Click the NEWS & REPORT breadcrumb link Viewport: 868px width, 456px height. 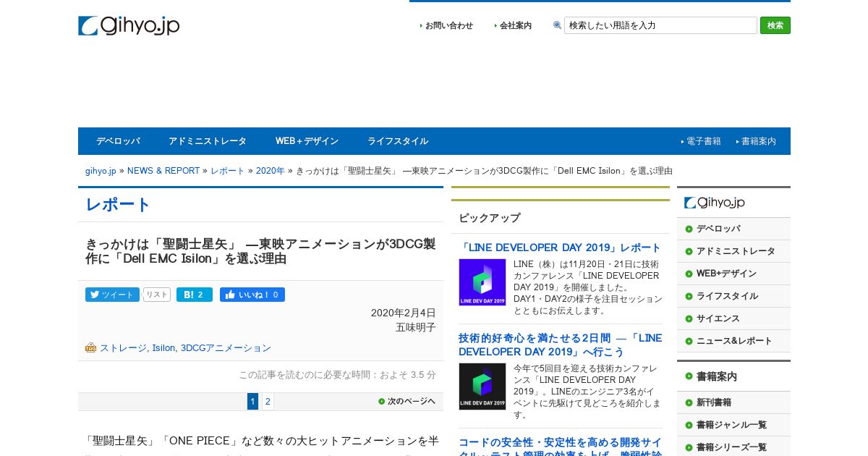163,171
